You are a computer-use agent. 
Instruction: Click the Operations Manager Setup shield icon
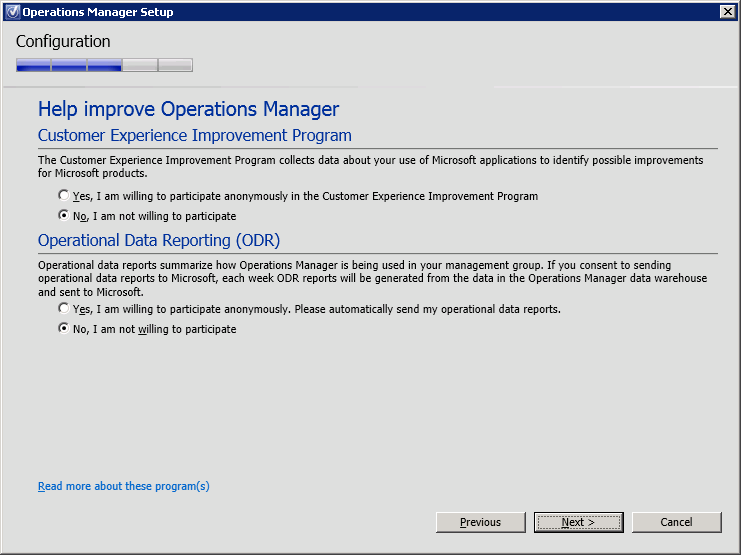(x=11, y=12)
